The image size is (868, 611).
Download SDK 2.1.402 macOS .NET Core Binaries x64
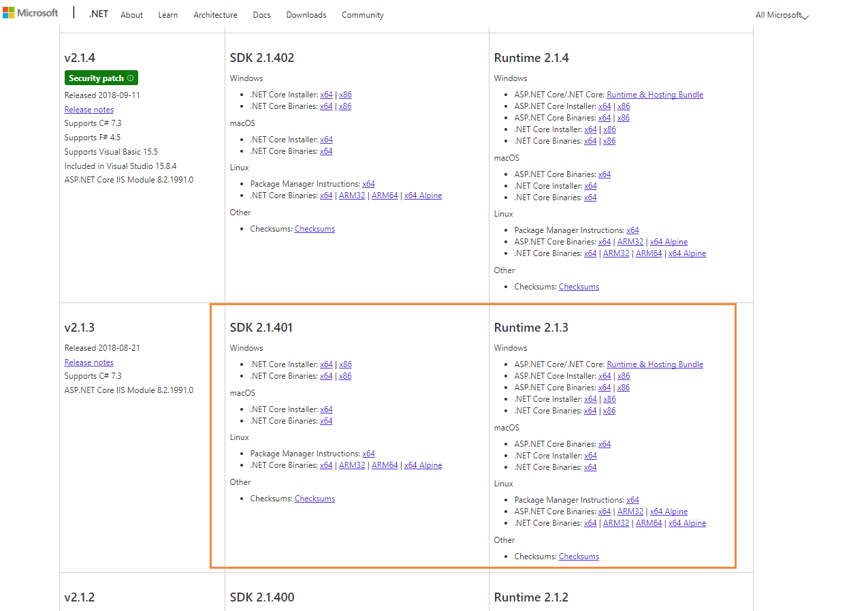click(326, 151)
